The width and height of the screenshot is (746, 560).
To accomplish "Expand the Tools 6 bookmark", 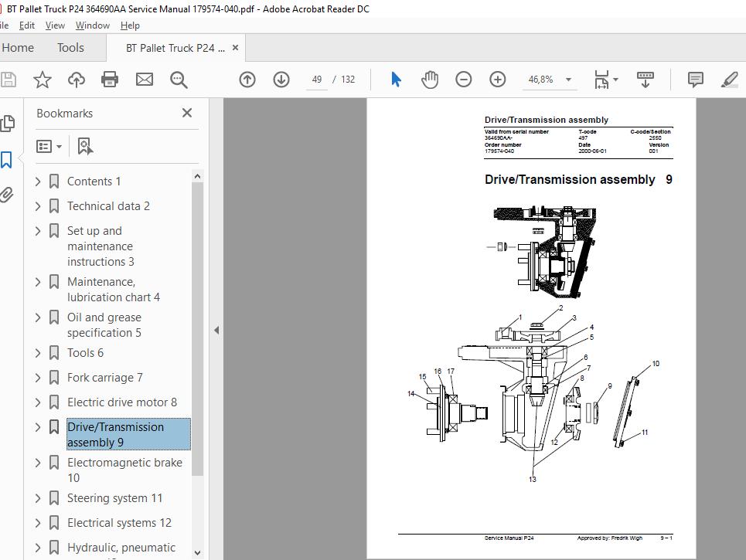I will [38, 353].
